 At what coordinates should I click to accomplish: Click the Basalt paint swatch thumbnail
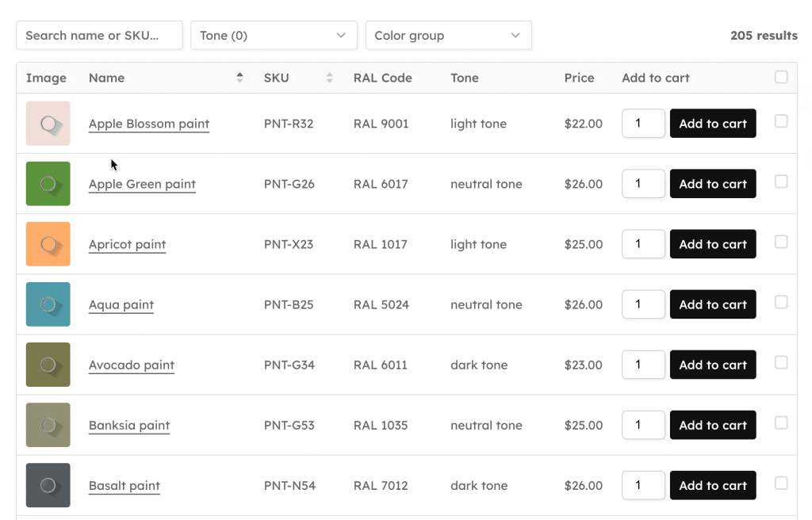coord(48,484)
